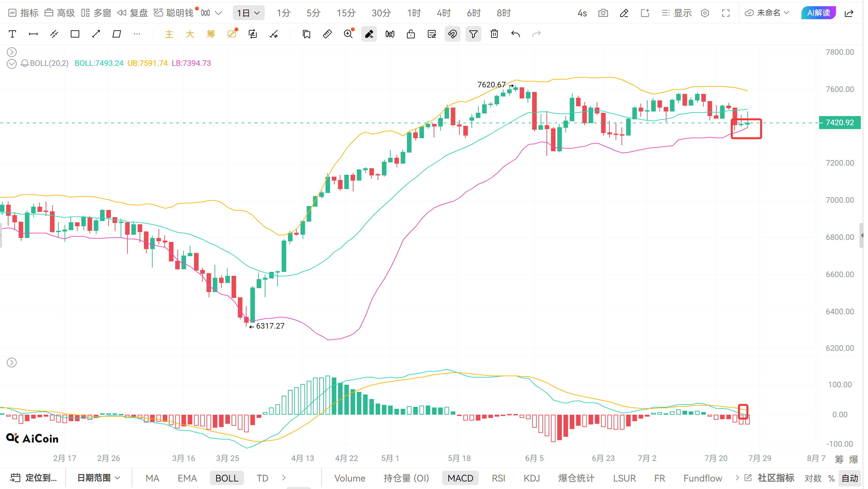Image resolution: width=868 pixels, height=489 pixels.
Task: Select the parallelogram drawing tool
Action: click(117, 34)
